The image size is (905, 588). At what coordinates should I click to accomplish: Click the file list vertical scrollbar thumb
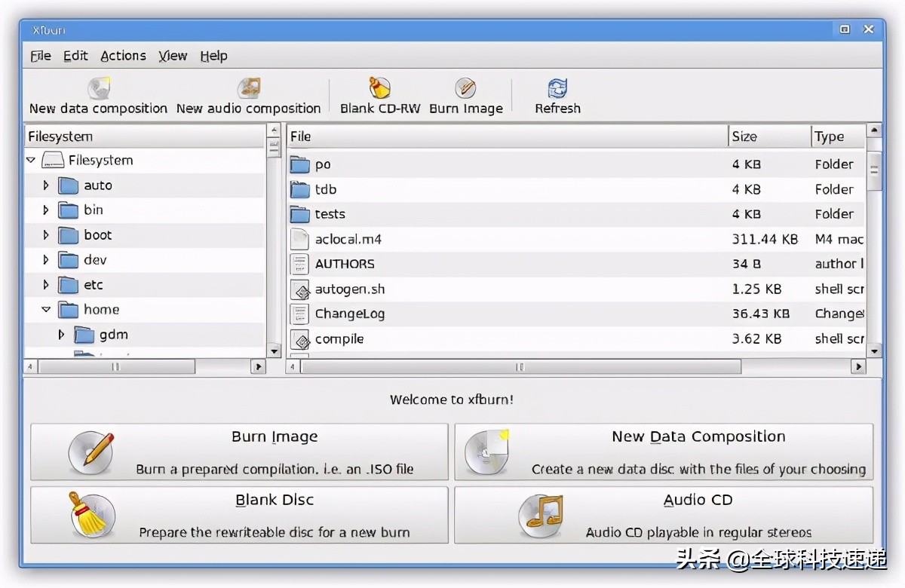click(874, 171)
